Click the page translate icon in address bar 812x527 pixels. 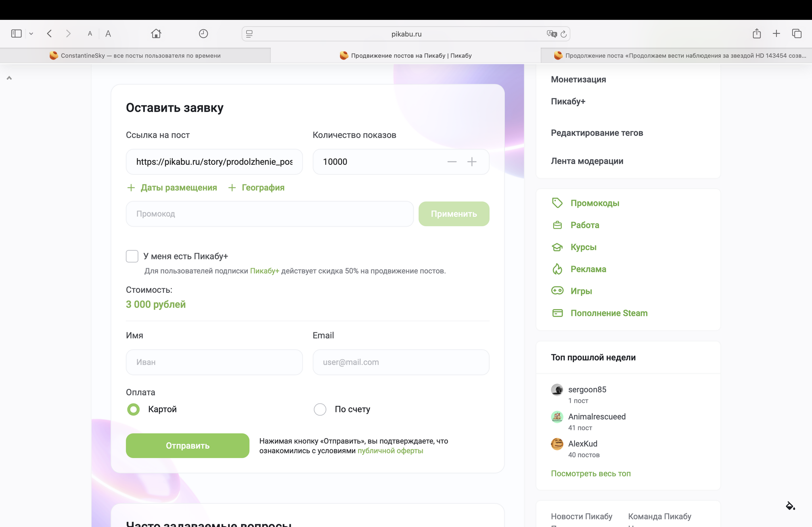click(x=552, y=34)
